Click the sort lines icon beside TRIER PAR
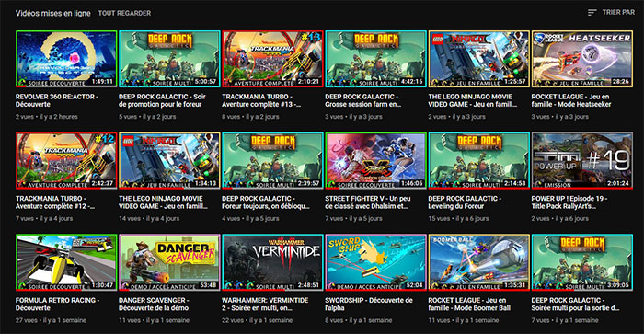Image resolution: width=644 pixels, height=334 pixels. (x=592, y=13)
